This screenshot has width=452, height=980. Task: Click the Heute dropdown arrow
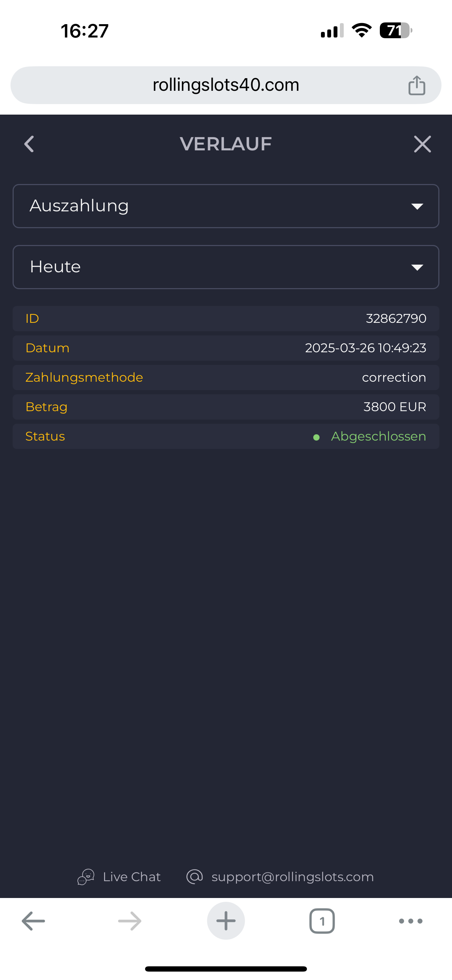tap(417, 267)
